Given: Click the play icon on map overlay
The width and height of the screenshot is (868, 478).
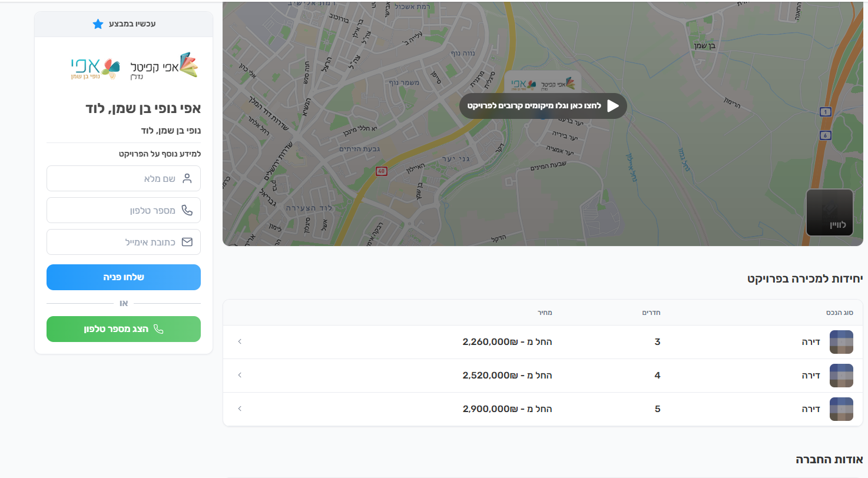Looking at the screenshot, I should 613,106.
